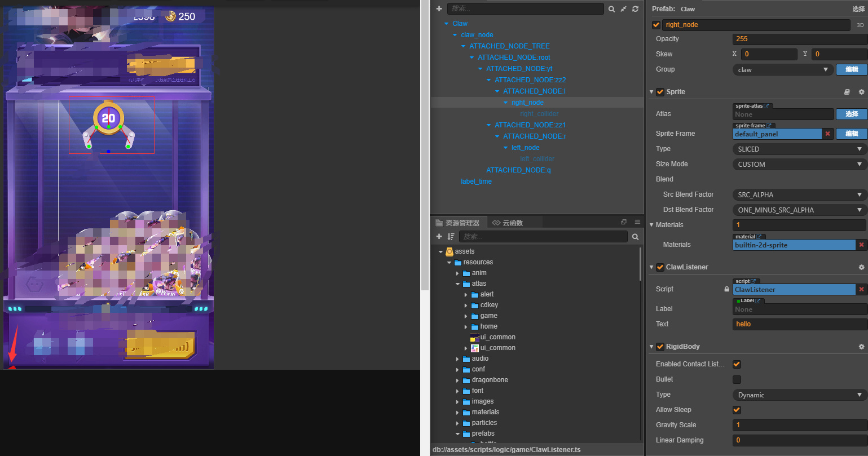
Task: Open ClawListener component settings gear
Action: (861, 267)
